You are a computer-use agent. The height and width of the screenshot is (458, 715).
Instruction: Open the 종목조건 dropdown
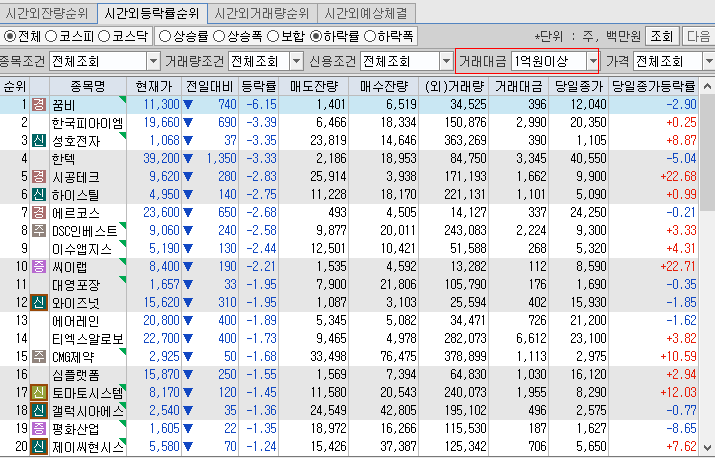click(154, 61)
